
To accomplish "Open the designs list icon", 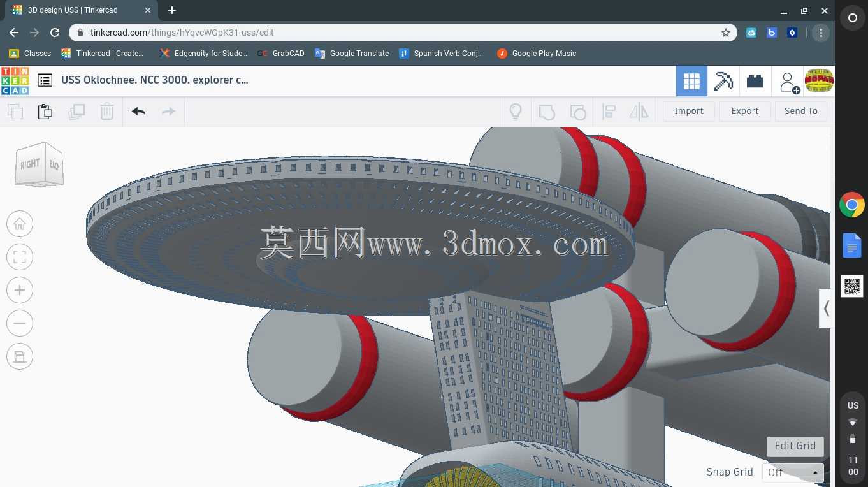I will pos(45,80).
